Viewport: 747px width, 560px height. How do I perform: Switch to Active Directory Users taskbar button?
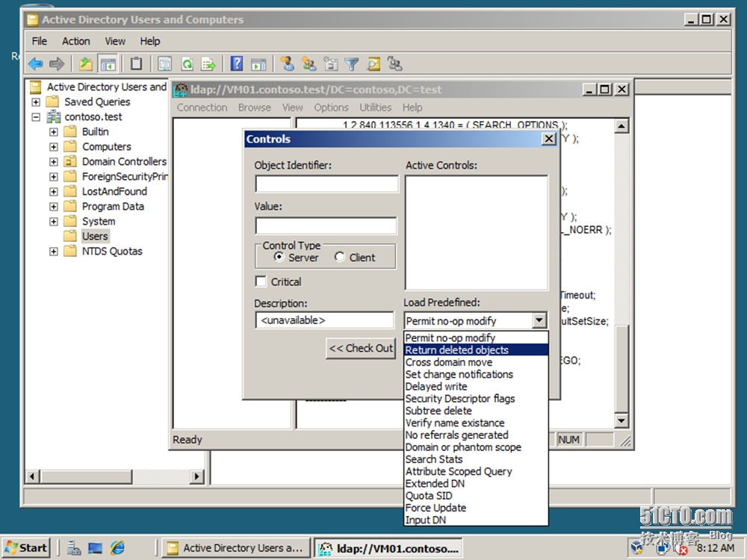pos(236,548)
